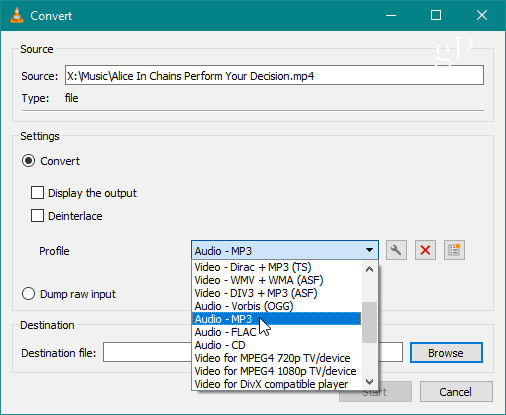506x415 pixels.
Task: Click the VLC cone icon in title bar
Action: pyautogui.click(x=17, y=15)
